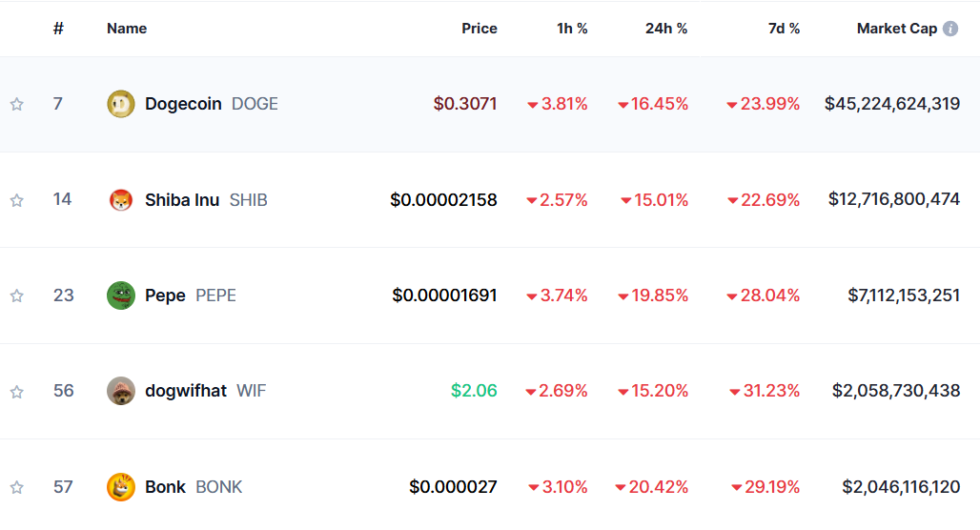Click the Pepe frog logo
The height and width of the screenshot is (530, 980).
(x=121, y=296)
